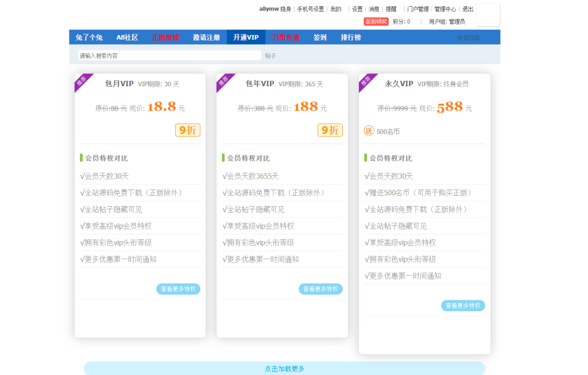The width and height of the screenshot is (588, 375).
Task: Toggle 隐身 invisible status link
Action: click(x=286, y=9)
